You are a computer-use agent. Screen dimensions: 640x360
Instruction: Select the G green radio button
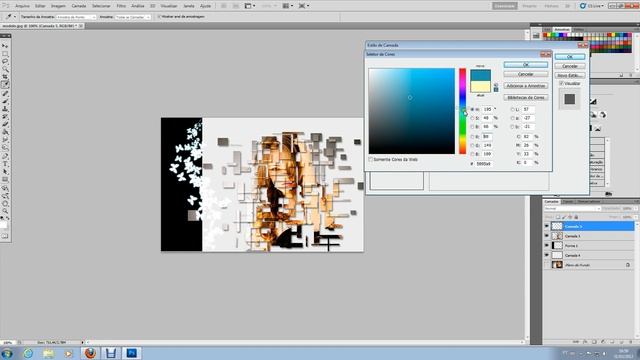pos(473,145)
